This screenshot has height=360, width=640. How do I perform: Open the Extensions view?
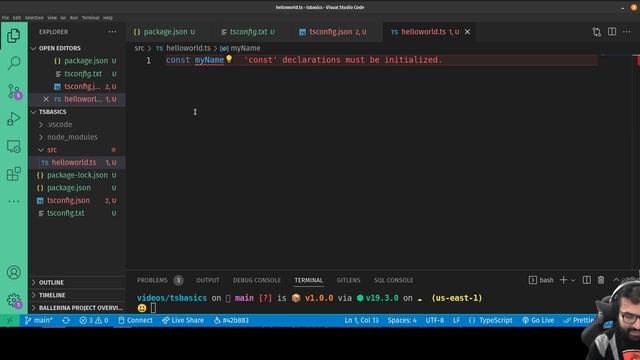coord(13,174)
